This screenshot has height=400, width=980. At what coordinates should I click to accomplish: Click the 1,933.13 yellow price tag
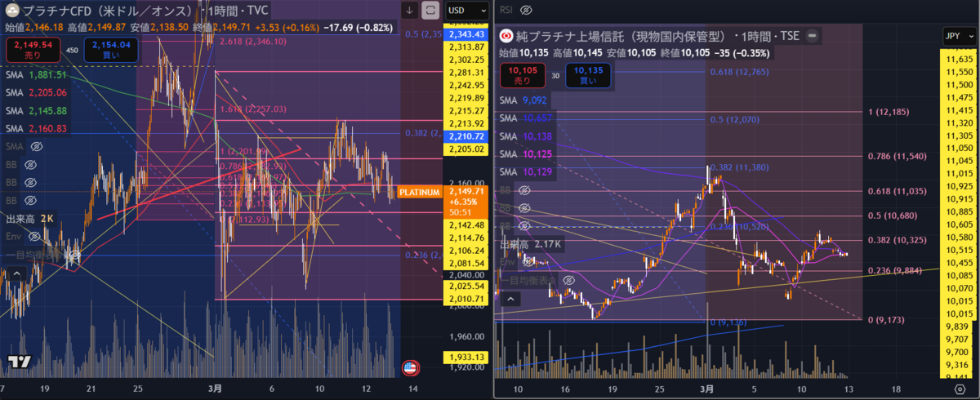pos(465,357)
